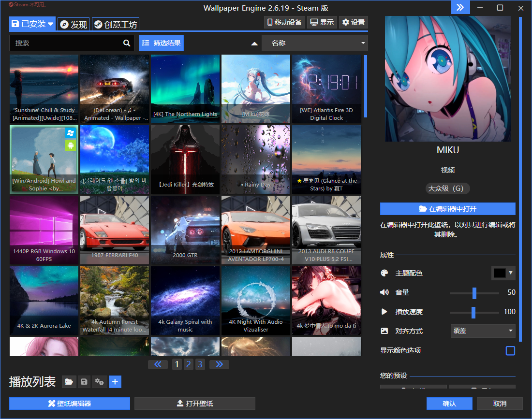532x419 pixels.
Task: Enable the 显示颜色选项 checkbox
Action: click(x=510, y=350)
